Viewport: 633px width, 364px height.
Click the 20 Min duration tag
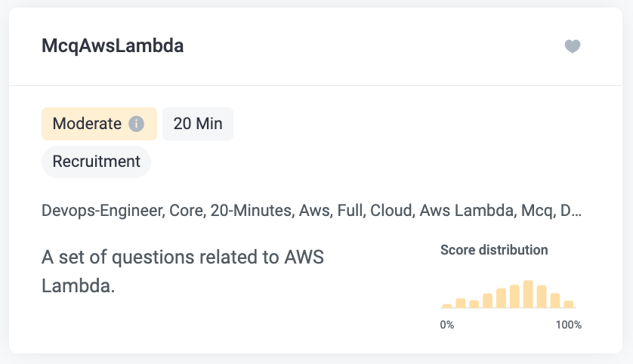(198, 124)
